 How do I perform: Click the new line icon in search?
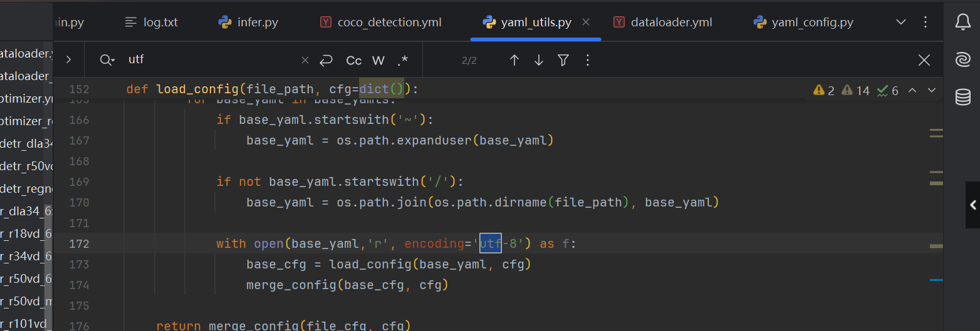pos(326,60)
